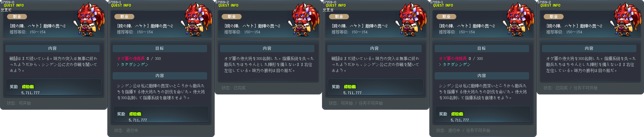Click the 经验值 badge in the 进行中 / 任务不可开始 quest
Image resolution: width=644 pixels, height=137 pixels.
(457, 114)
